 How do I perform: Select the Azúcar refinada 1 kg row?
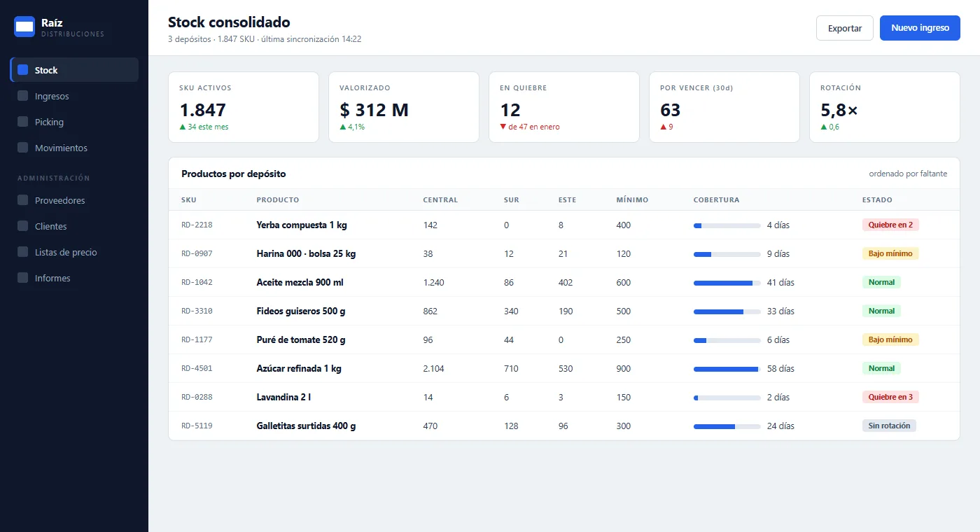tap(563, 368)
